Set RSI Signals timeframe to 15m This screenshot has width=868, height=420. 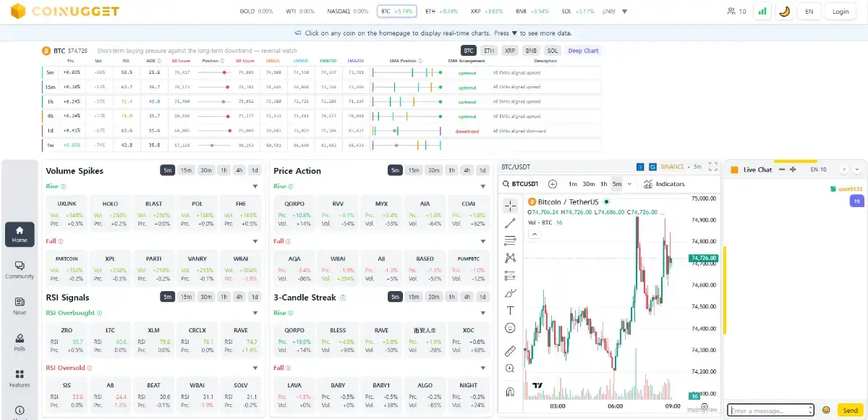click(x=187, y=297)
